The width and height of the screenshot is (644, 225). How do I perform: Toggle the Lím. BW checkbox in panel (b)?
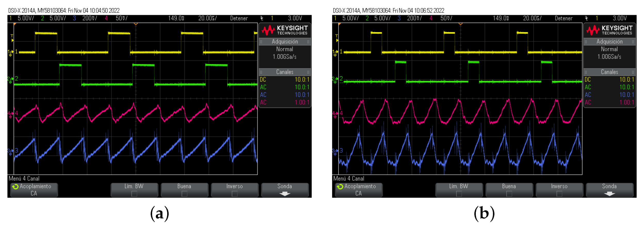point(459,194)
